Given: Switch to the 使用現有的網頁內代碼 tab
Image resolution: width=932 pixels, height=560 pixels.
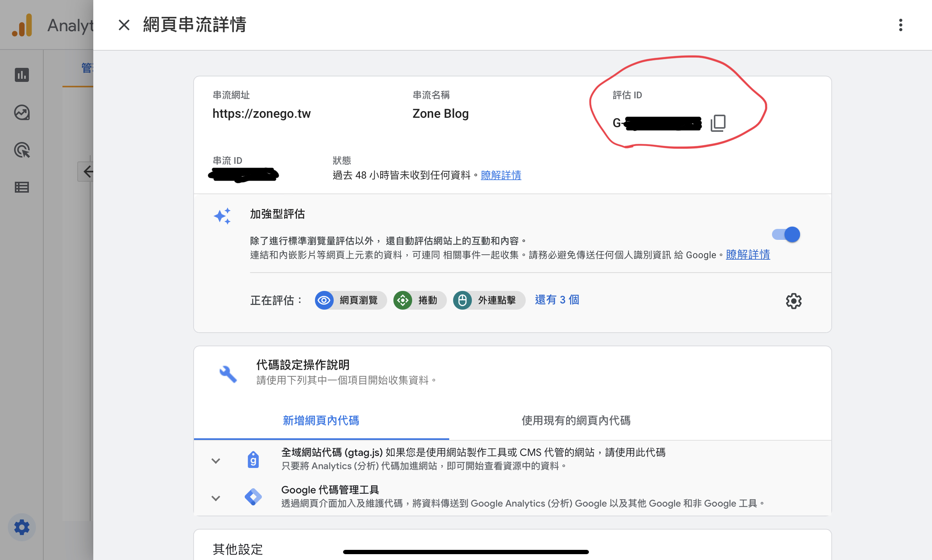Looking at the screenshot, I should click(x=576, y=420).
